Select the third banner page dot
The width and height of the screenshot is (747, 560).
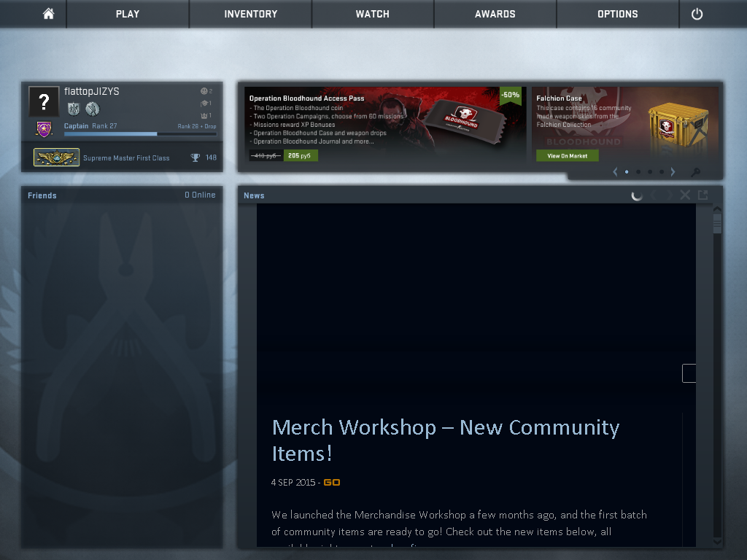click(x=650, y=172)
